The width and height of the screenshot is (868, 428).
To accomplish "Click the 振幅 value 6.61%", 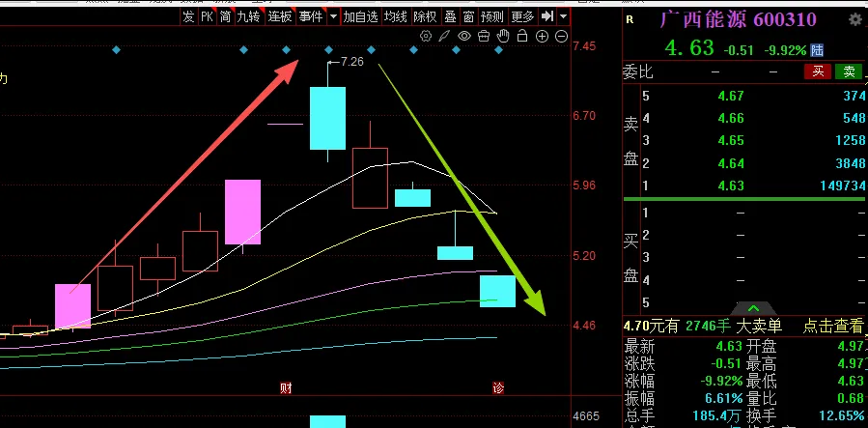I will tap(723, 398).
